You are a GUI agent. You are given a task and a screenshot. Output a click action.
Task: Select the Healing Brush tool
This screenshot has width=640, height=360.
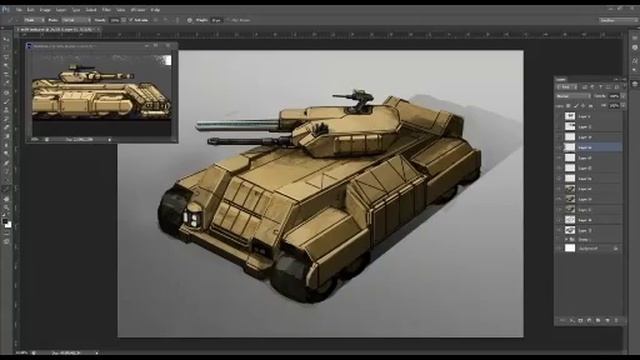pyautogui.click(x=6, y=92)
